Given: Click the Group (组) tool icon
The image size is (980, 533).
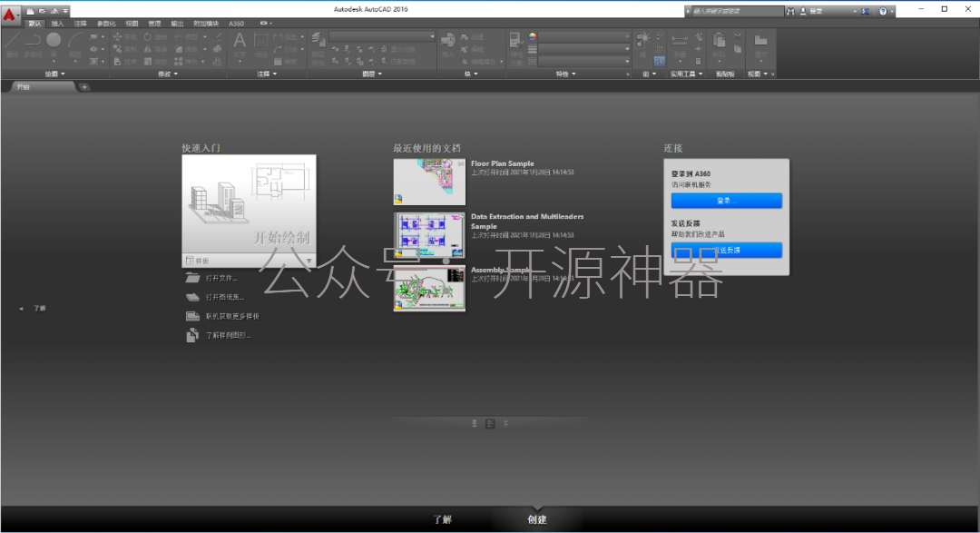Looking at the screenshot, I should point(643,41).
